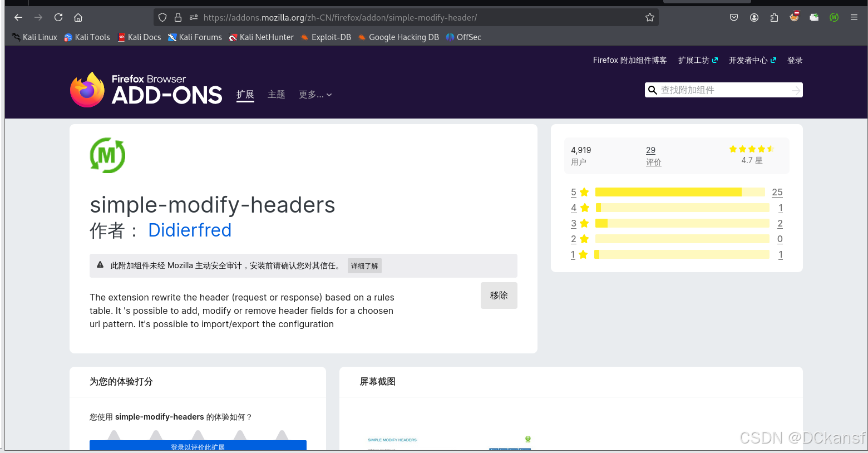Open the 29 评价 reviews link

(x=653, y=156)
